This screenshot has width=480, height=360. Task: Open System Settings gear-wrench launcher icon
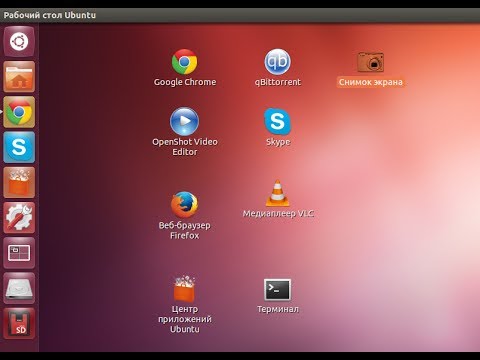click(19, 218)
